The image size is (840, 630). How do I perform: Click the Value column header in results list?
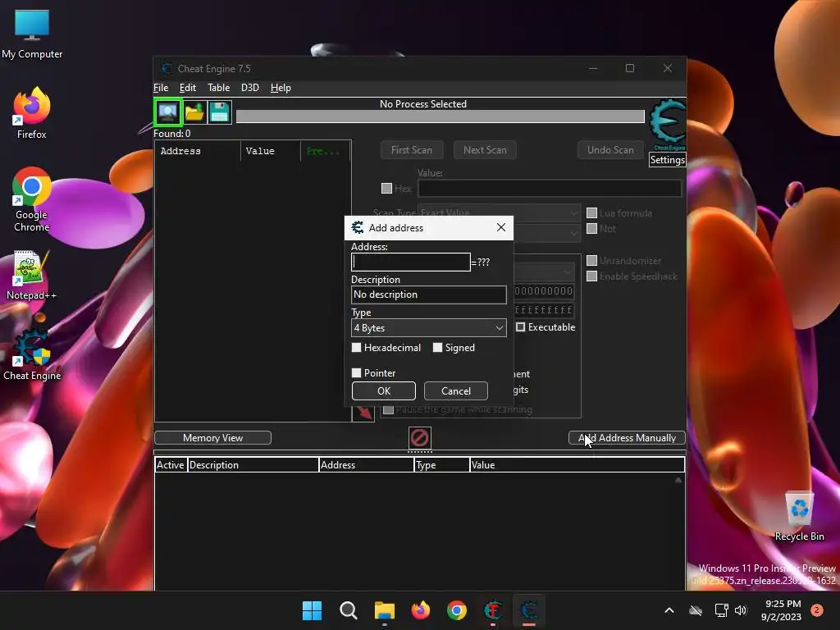(271, 151)
